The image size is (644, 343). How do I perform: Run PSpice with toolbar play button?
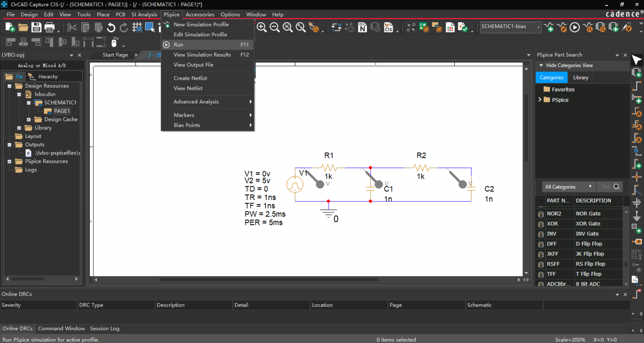coord(575,27)
